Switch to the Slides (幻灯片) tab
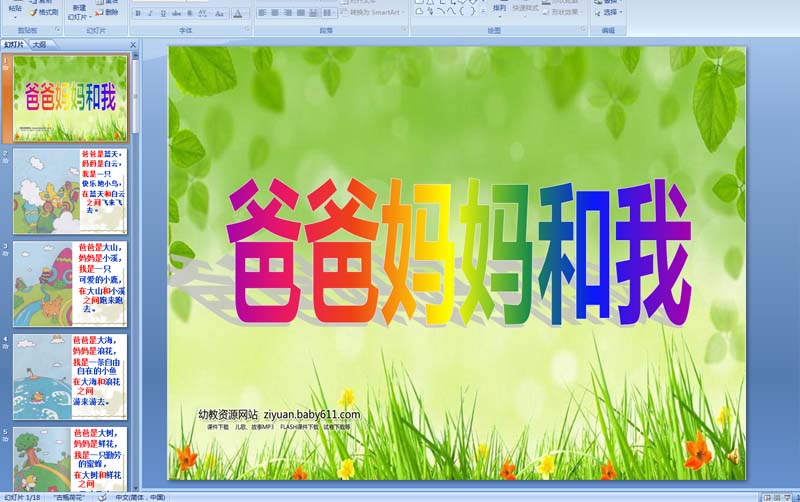Viewport: 800px width, 502px height. [x=14, y=44]
